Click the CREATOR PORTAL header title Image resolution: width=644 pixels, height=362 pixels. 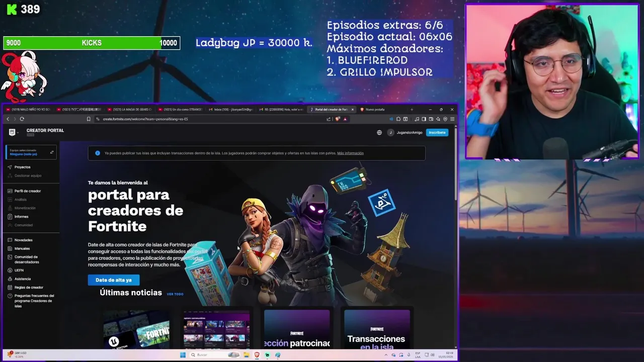pos(45,131)
